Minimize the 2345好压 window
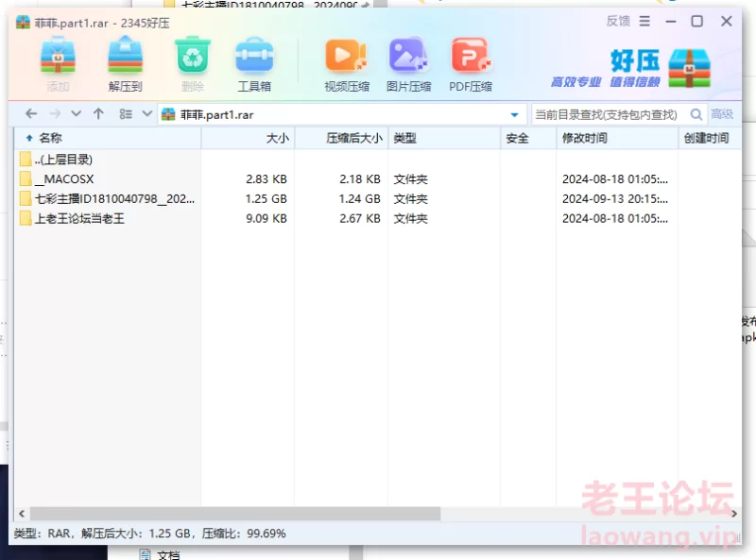This screenshot has width=756, height=560. click(671, 21)
